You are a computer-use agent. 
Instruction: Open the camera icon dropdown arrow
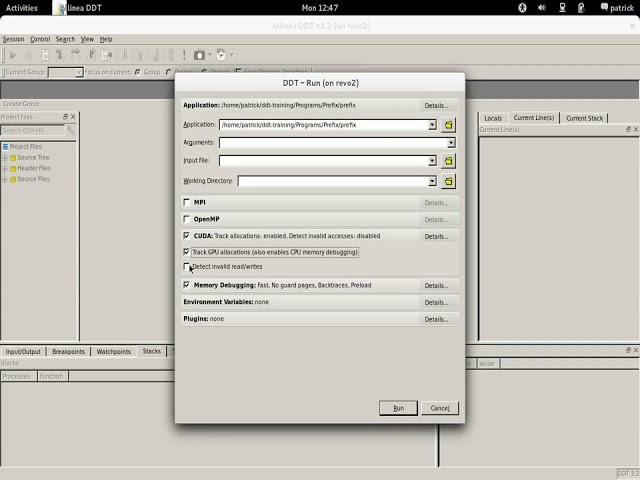pyautogui.click(x=210, y=55)
